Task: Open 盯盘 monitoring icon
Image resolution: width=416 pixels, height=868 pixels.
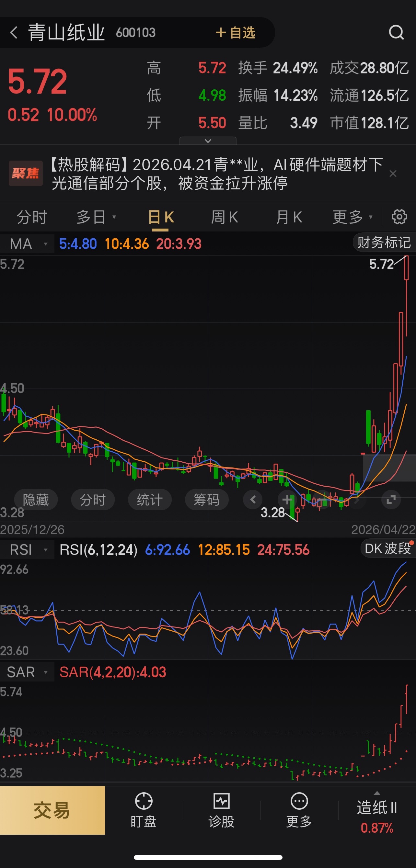Action: [x=144, y=810]
